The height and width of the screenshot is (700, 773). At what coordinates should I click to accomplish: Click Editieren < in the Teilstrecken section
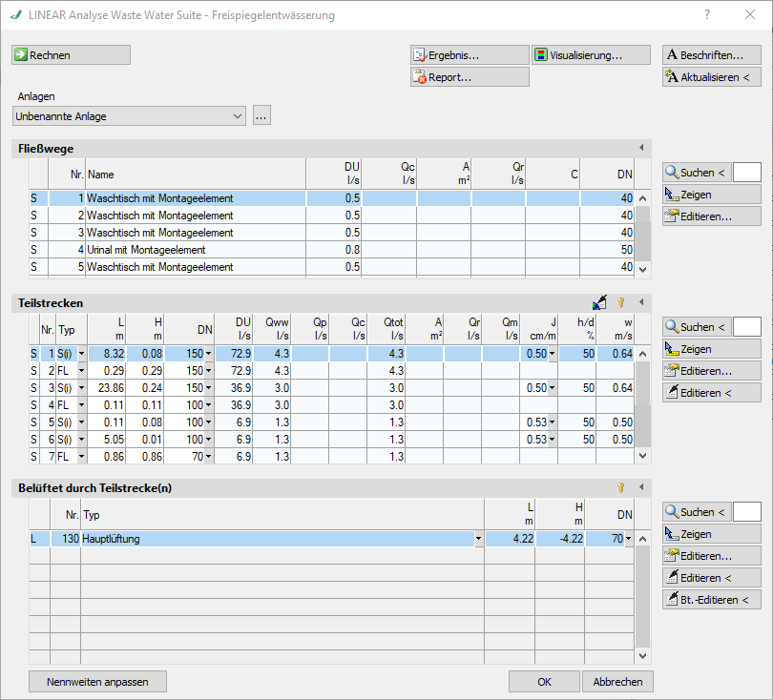711,393
